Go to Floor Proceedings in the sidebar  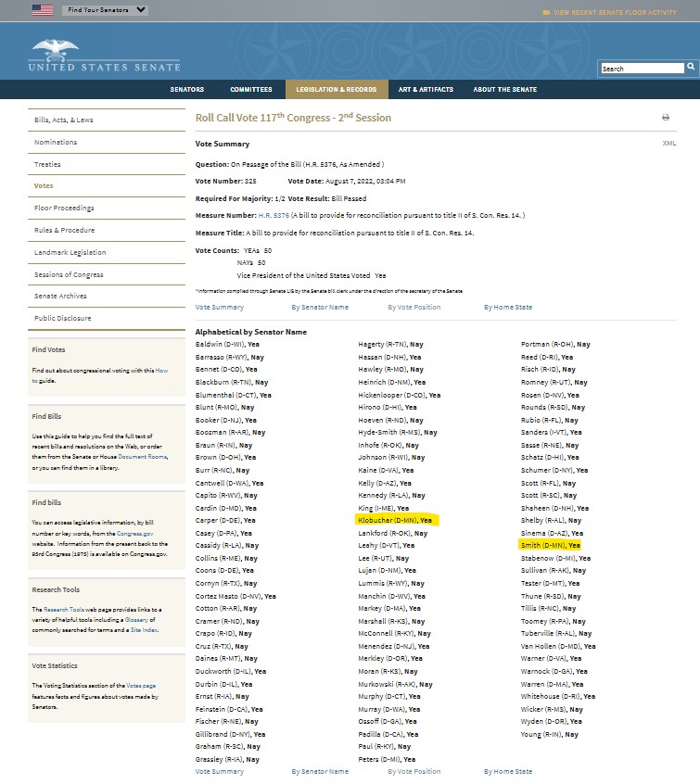64,209
